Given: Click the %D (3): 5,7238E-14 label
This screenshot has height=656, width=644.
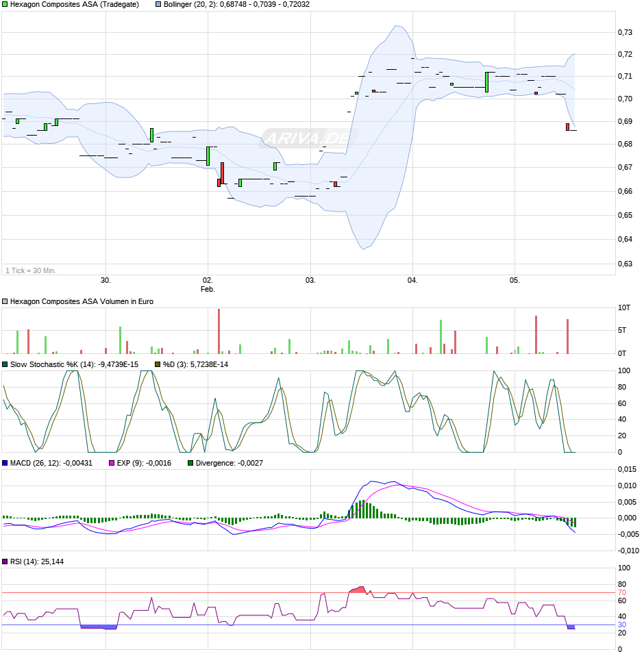Looking at the screenshot, I should (195, 365).
